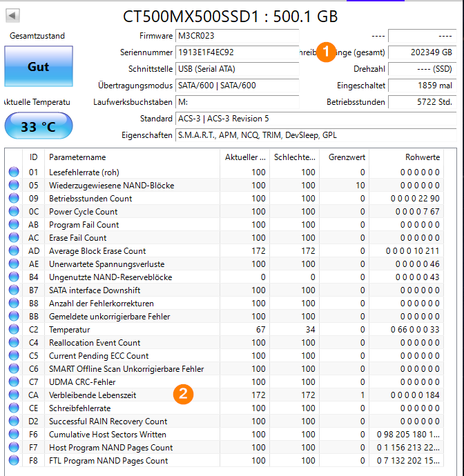
Task: Select the SATA interface Downshift parameter name
Action: [x=95, y=290]
